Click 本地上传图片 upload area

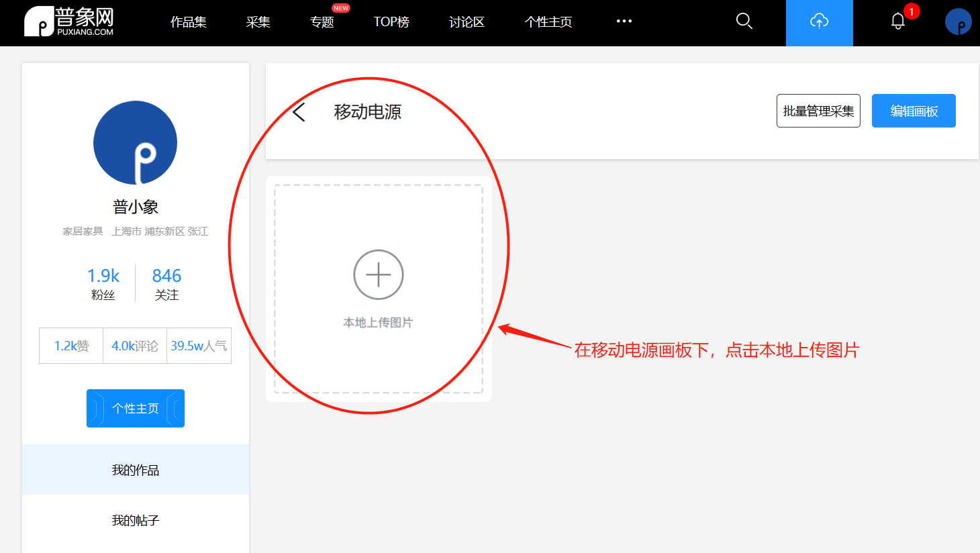378,321
